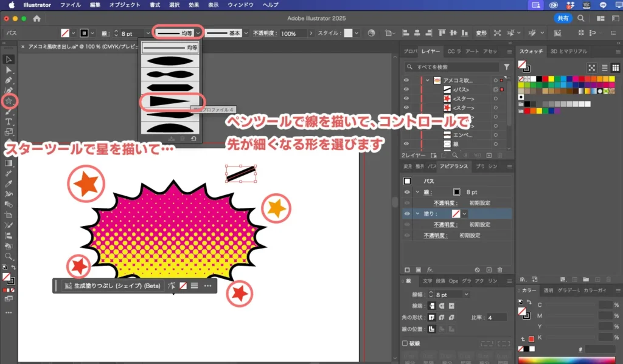
Task: Select the Eyedropper tool
Action: [x=9, y=184]
